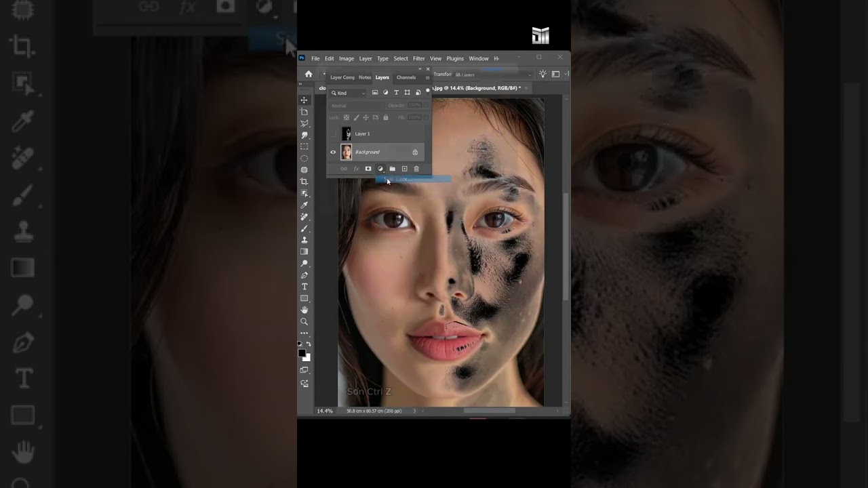Select the Elliptical Marquee tool
This screenshot has height=488, width=868.
304,158
